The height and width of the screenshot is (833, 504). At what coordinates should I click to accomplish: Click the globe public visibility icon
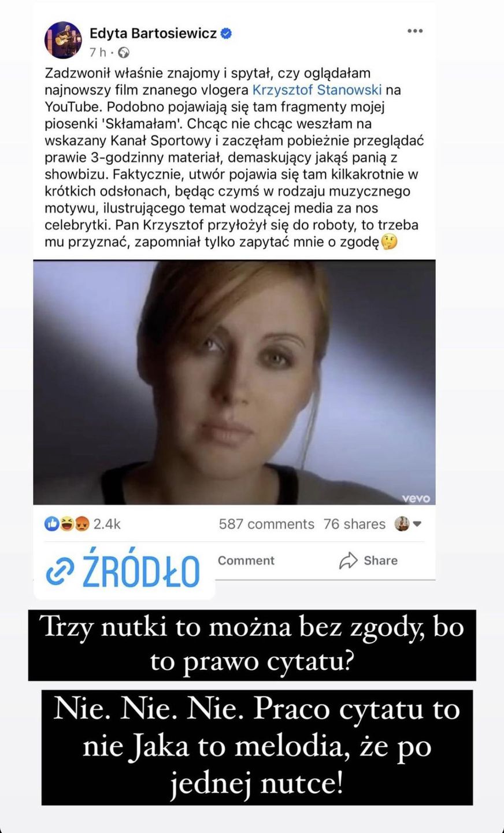click(123, 53)
